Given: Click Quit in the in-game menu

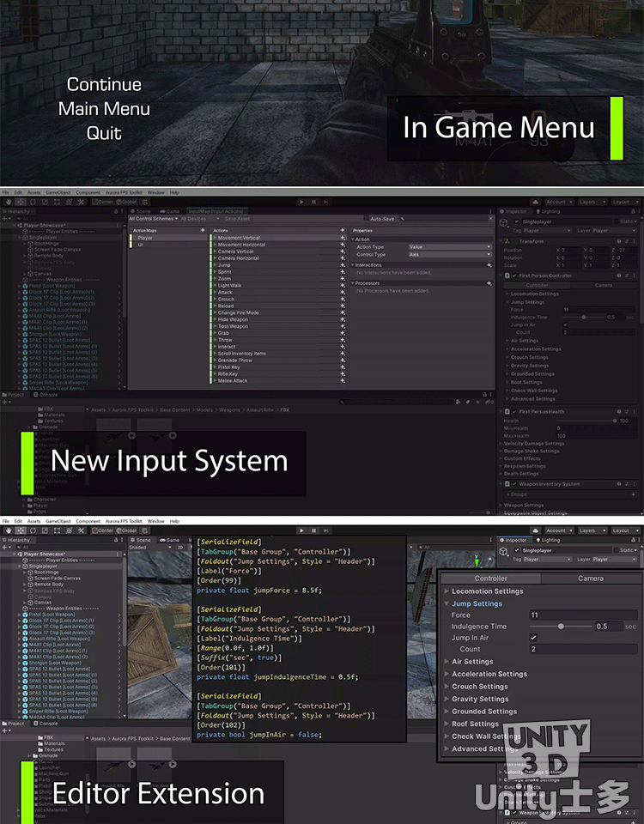Looking at the screenshot, I should pos(104,133).
